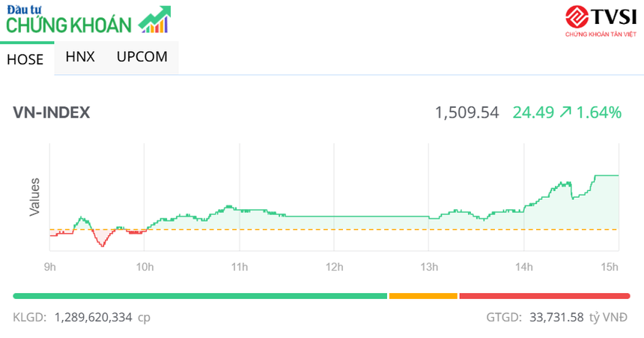Click the green up-right arrow beside 24.49
The image size is (644, 338).
point(565,112)
